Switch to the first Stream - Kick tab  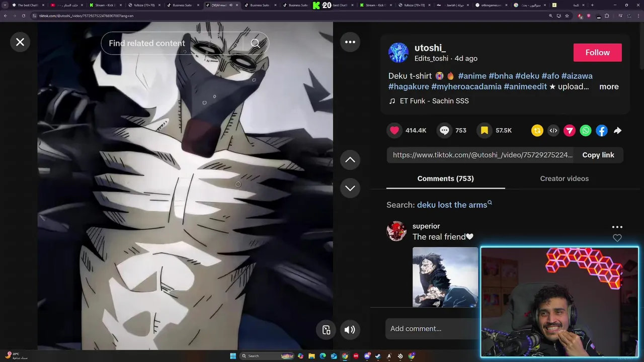point(105,5)
